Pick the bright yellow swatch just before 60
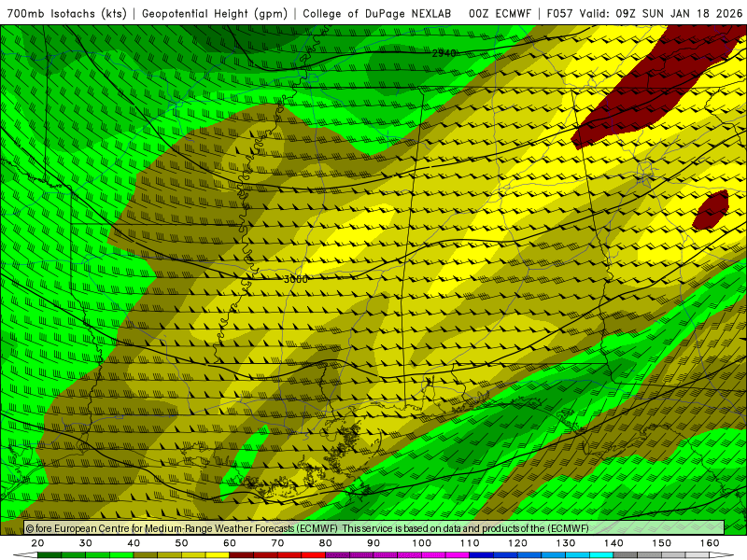 coord(218,555)
